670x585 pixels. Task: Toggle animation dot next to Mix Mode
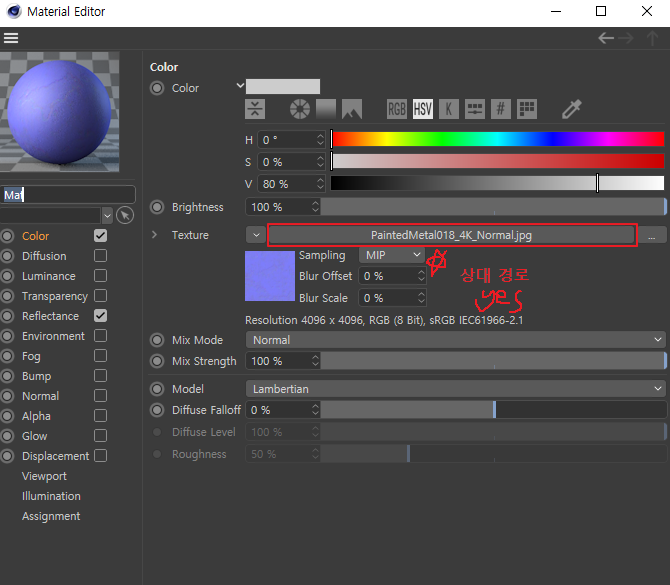click(157, 340)
